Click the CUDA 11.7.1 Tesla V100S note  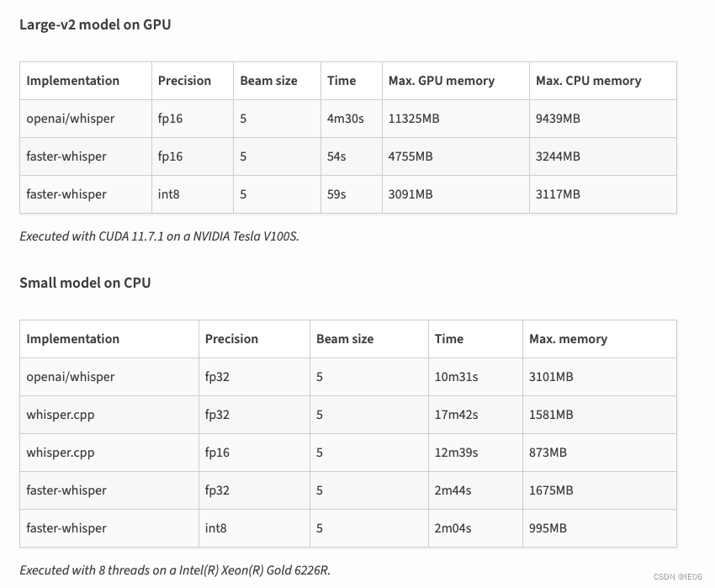tap(159, 236)
